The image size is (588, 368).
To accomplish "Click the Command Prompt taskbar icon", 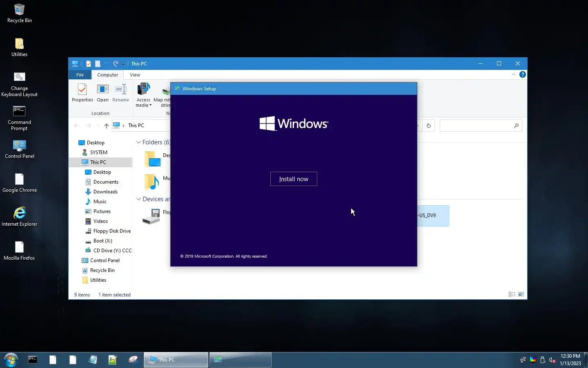I will (x=33, y=360).
